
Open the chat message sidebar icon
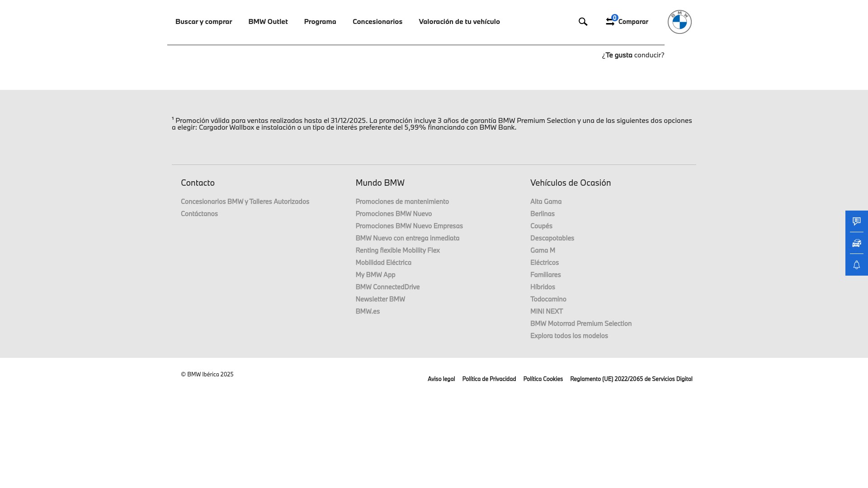pos(857,221)
